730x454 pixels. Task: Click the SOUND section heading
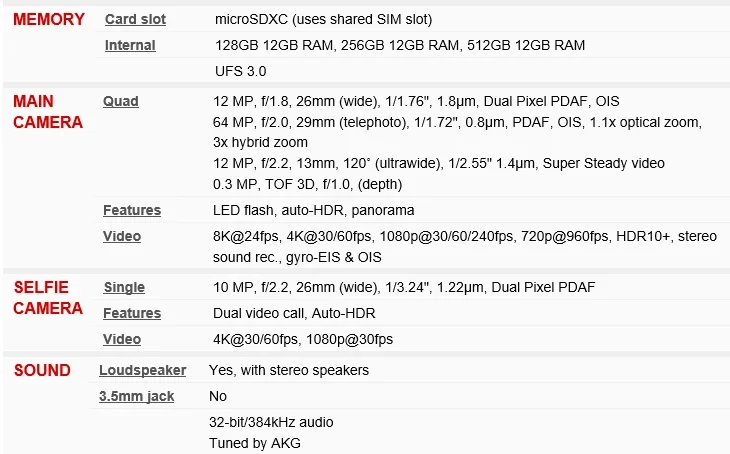coord(42,370)
